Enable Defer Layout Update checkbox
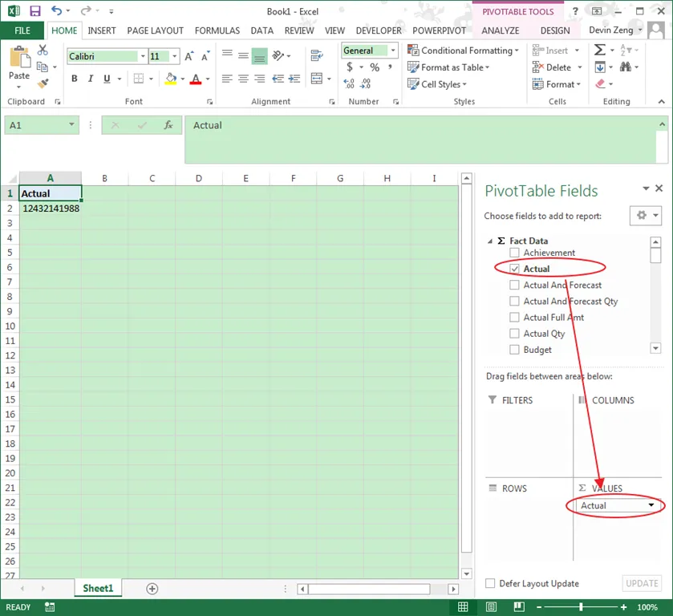This screenshot has width=673, height=616. tap(490, 583)
